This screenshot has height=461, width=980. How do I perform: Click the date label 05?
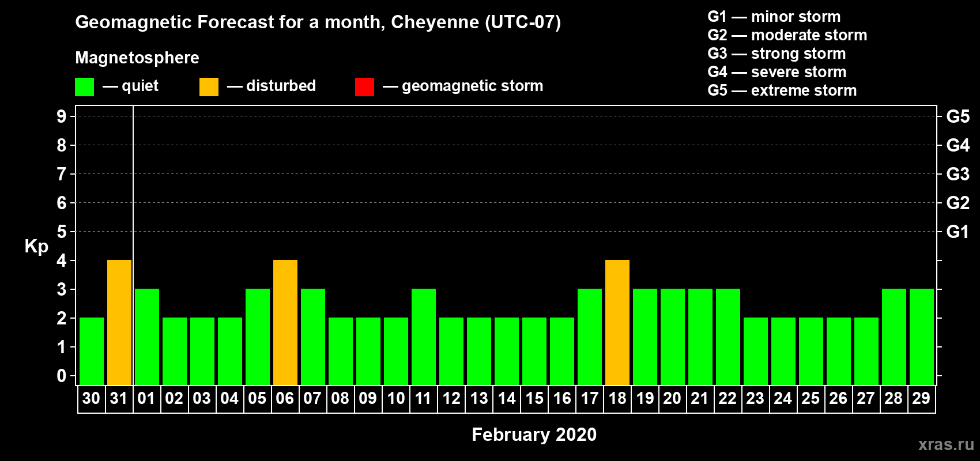tap(257, 398)
